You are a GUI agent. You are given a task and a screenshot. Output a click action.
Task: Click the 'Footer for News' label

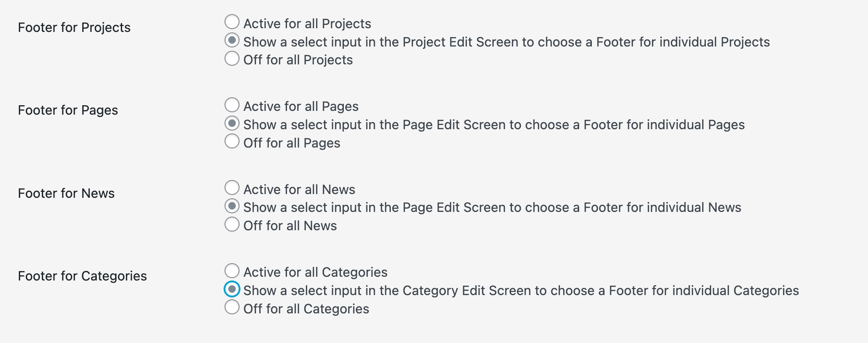[x=66, y=193]
